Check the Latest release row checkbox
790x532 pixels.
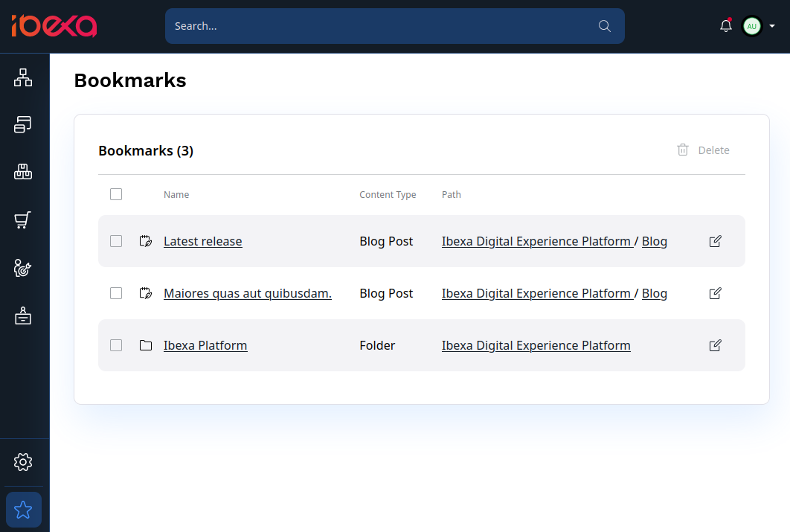pos(116,241)
